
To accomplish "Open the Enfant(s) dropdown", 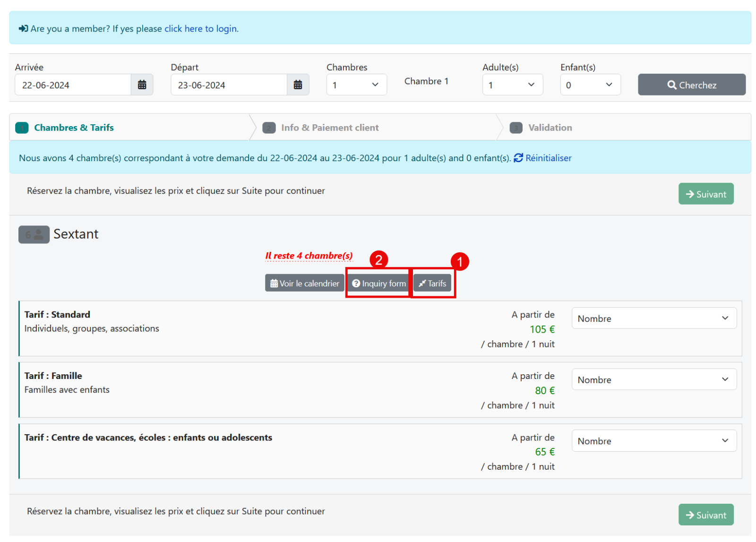I will coord(590,85).
